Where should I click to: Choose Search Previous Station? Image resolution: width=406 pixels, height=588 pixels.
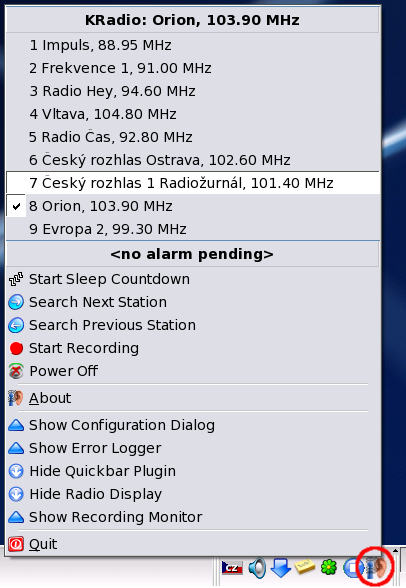[x=193, y=325]
